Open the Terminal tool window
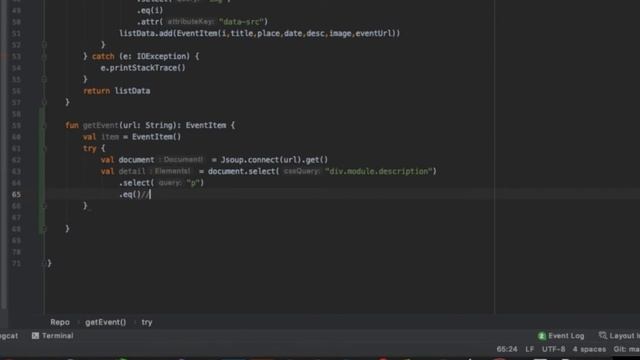This screenshot has height=360, width=640. click(53, 336)
